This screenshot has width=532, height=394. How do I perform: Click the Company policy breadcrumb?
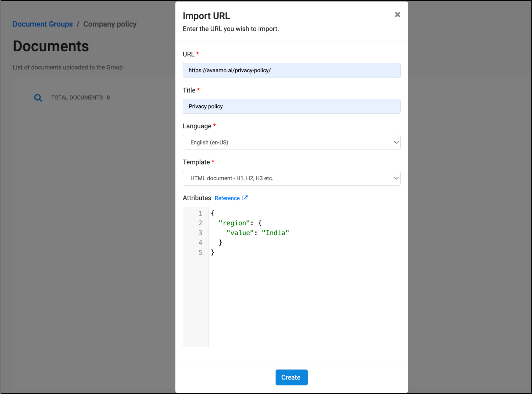[x=110, y=24]
